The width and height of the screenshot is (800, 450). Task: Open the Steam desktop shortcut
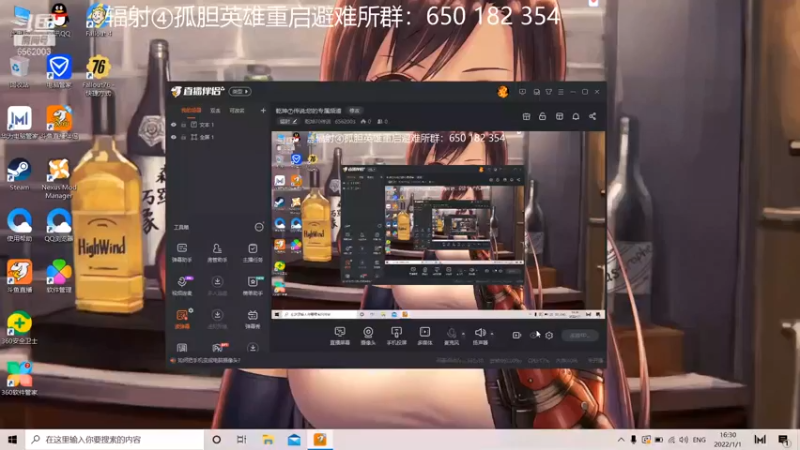(x=19, y=174)
